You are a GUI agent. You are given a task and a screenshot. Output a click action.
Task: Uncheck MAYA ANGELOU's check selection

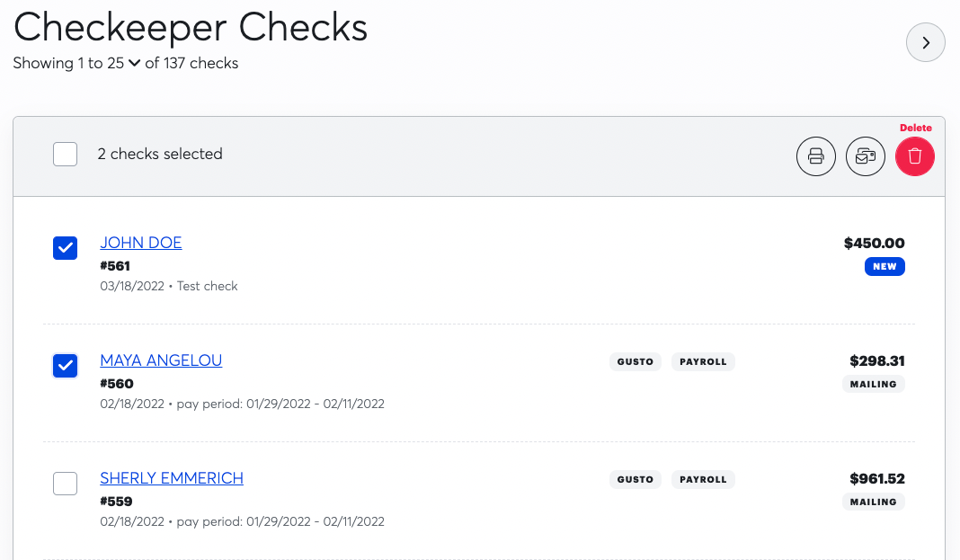click(65, 365)
